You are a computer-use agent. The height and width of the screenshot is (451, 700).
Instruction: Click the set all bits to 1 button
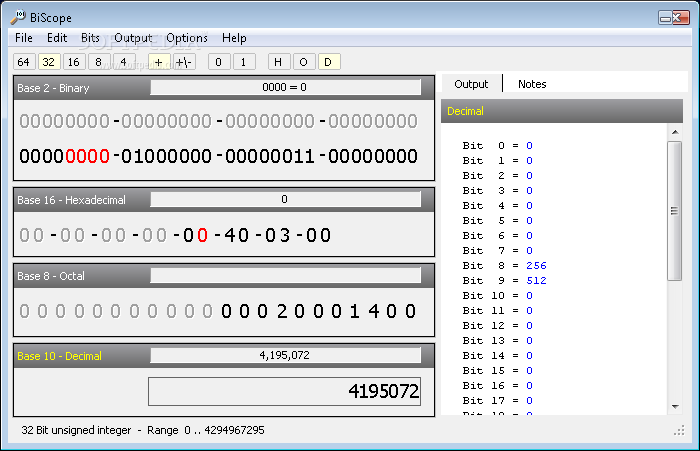tap(244, 62)
